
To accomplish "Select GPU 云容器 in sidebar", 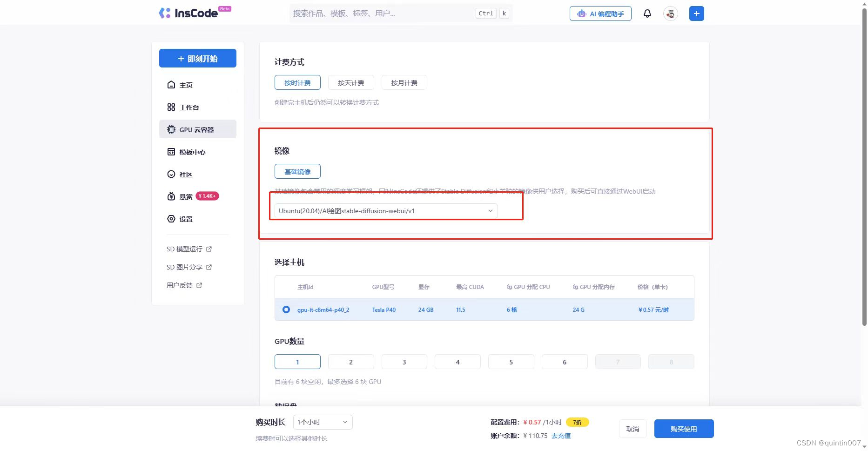I will (x=198, y=129).
